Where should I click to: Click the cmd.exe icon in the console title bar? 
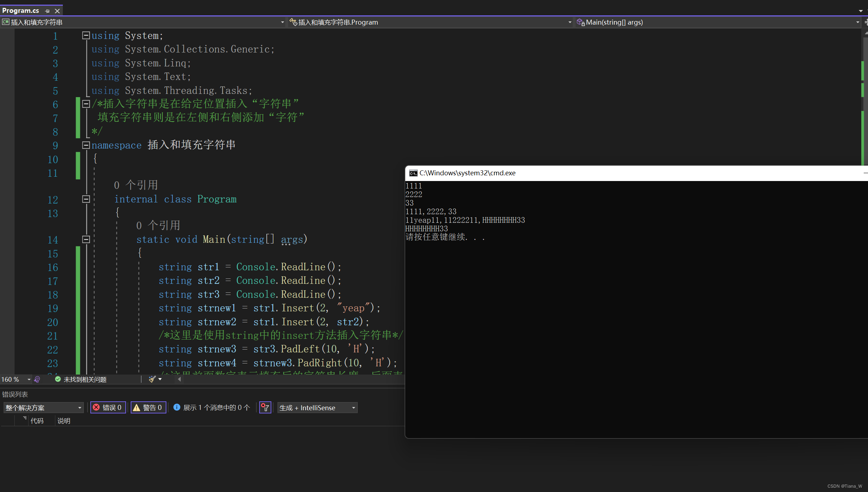[413, 173]
